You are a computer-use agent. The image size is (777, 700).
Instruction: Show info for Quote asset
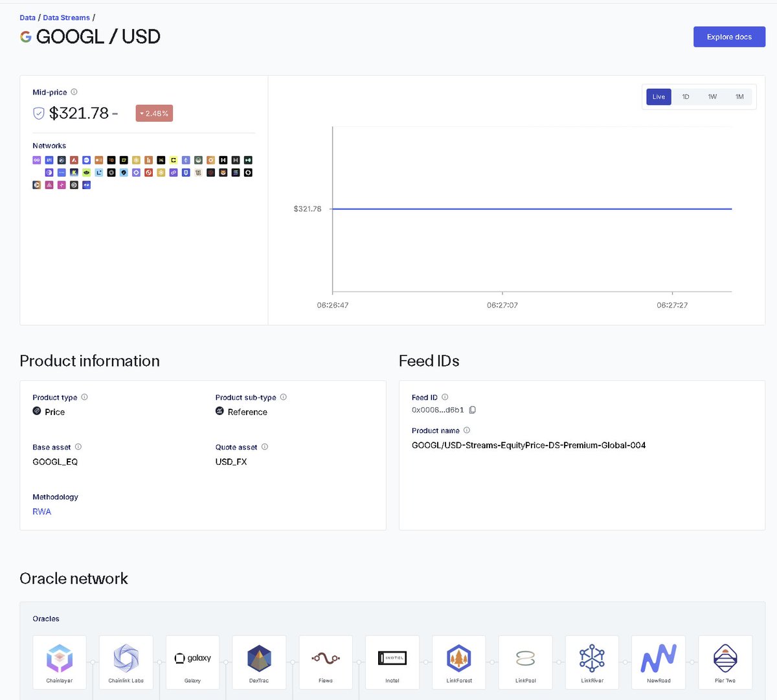[264, 447]
